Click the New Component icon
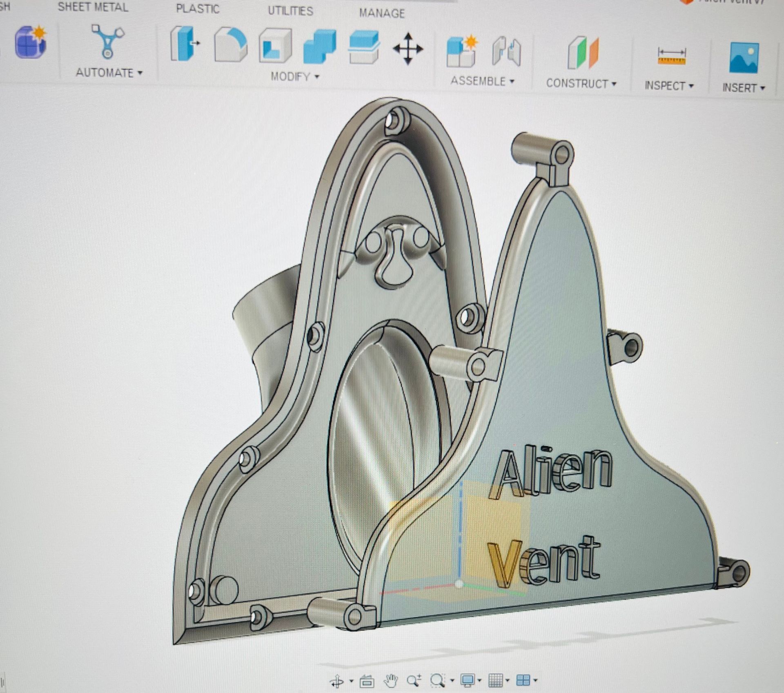The width and height of the screenshot is (784, 693). point(461,51)
